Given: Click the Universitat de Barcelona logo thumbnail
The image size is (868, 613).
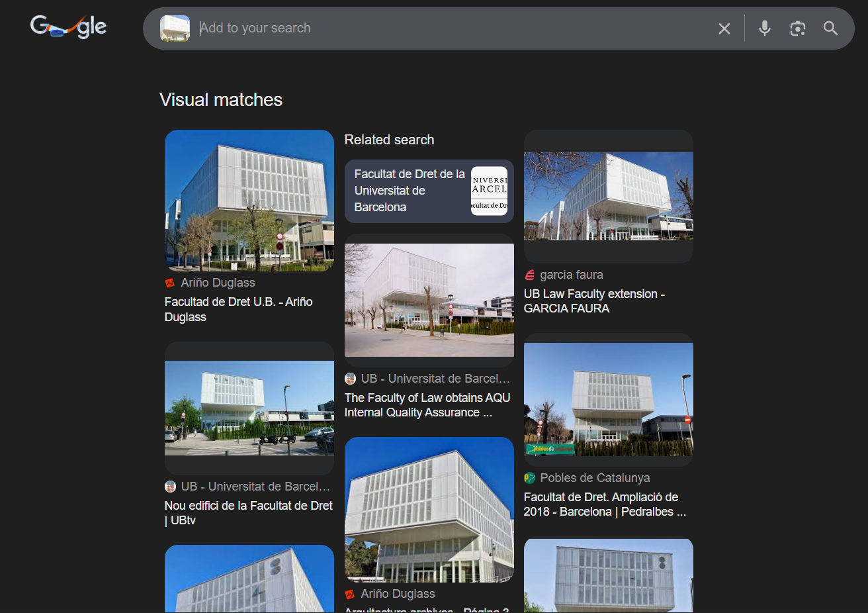Looking at the screenshot, I should 489,191.
